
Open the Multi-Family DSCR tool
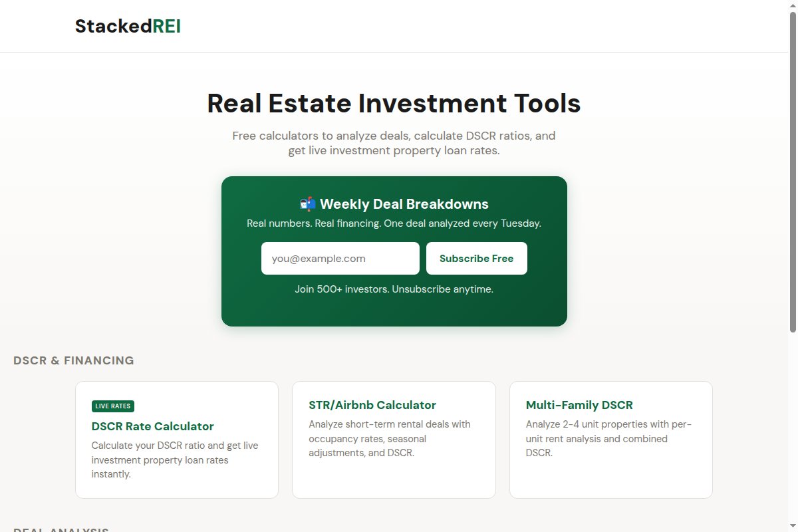point(579,405)
